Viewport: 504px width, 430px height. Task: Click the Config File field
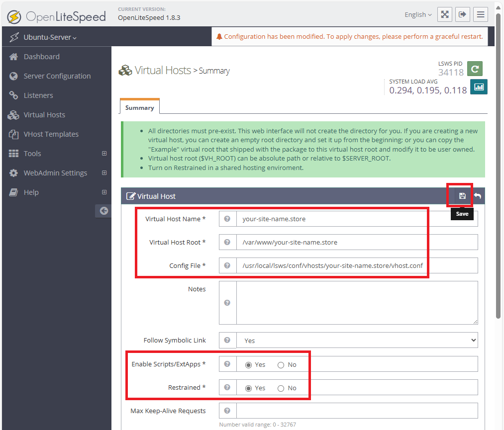click(x=357, y=265)
